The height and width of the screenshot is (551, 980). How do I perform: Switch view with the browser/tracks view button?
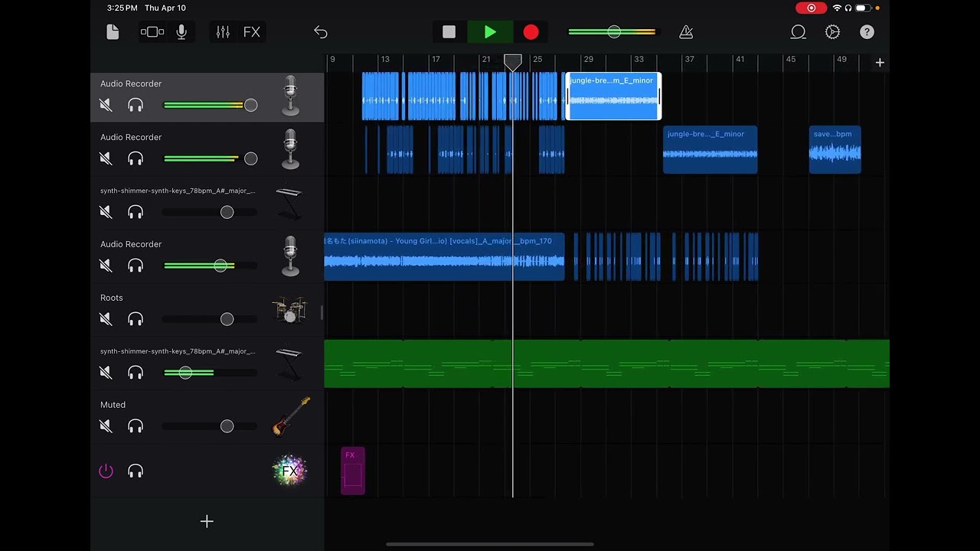point(152,32)
